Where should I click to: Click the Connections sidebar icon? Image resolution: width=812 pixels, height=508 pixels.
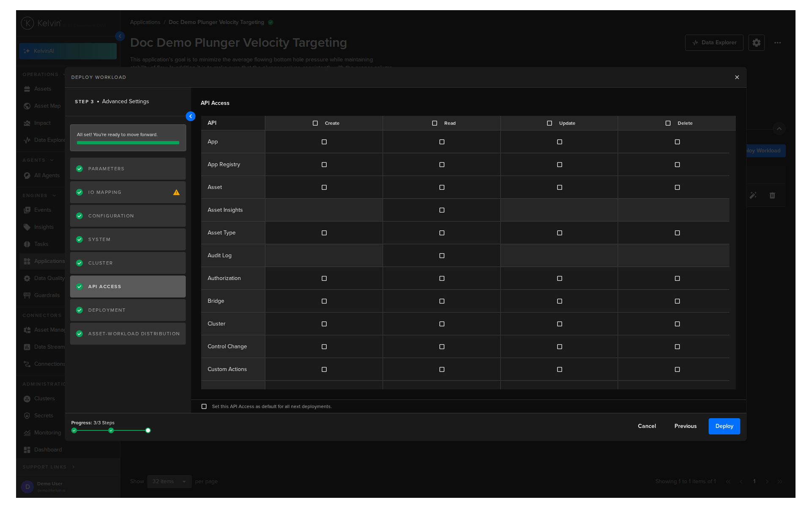point(27,364)
